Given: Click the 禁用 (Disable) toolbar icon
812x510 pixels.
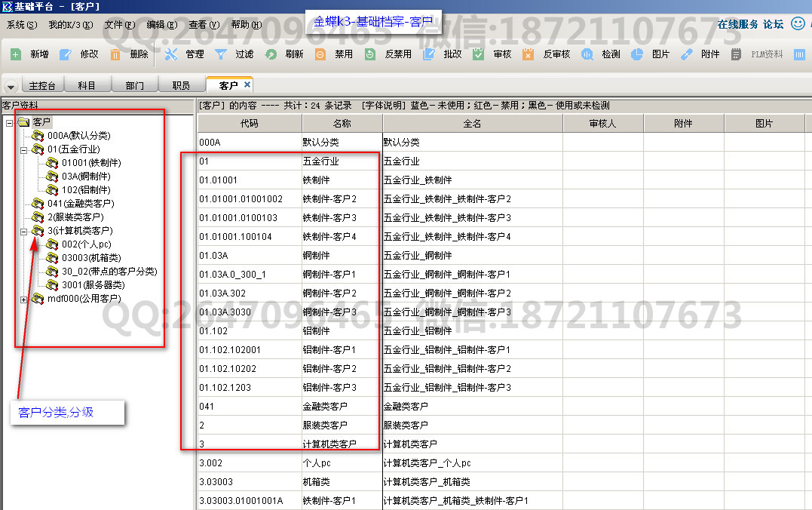Looking at the screenshot, I should pyautogui.click(x=320, y=54).
